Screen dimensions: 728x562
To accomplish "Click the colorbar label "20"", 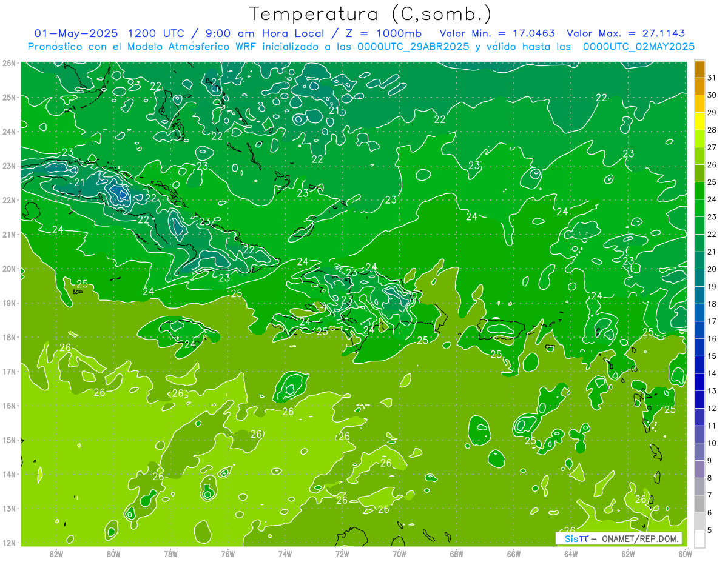I will click(x=712, y=269).
